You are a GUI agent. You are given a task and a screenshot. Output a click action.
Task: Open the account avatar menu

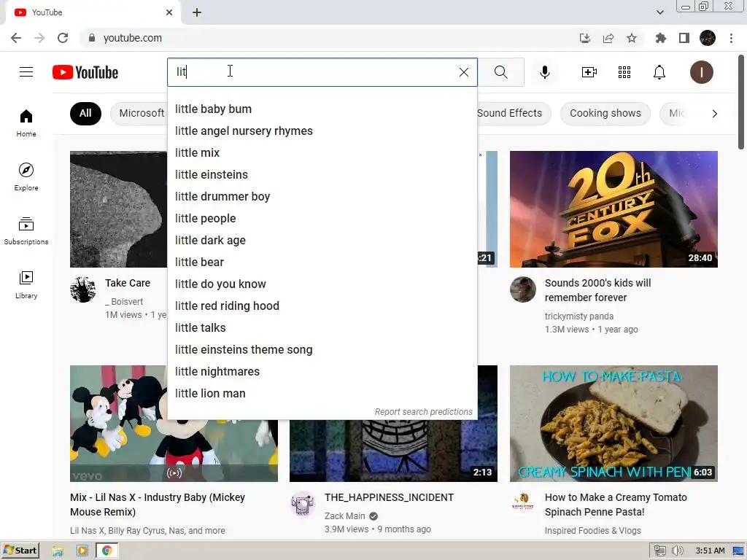[x=701, y=72]
